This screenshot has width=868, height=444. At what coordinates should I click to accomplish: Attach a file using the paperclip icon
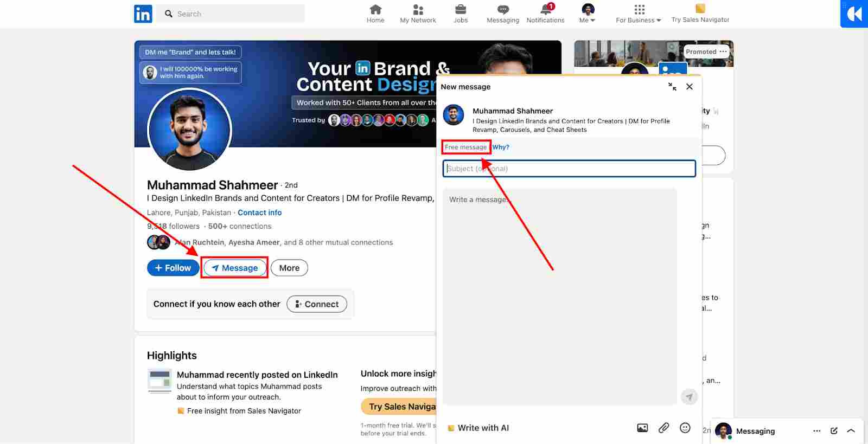pos(663,428)
